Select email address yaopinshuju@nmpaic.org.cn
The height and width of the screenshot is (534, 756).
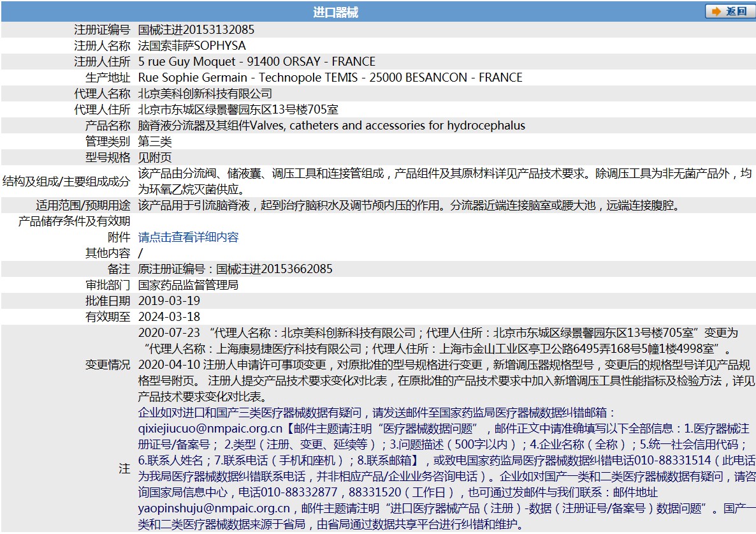pos(214,508)
